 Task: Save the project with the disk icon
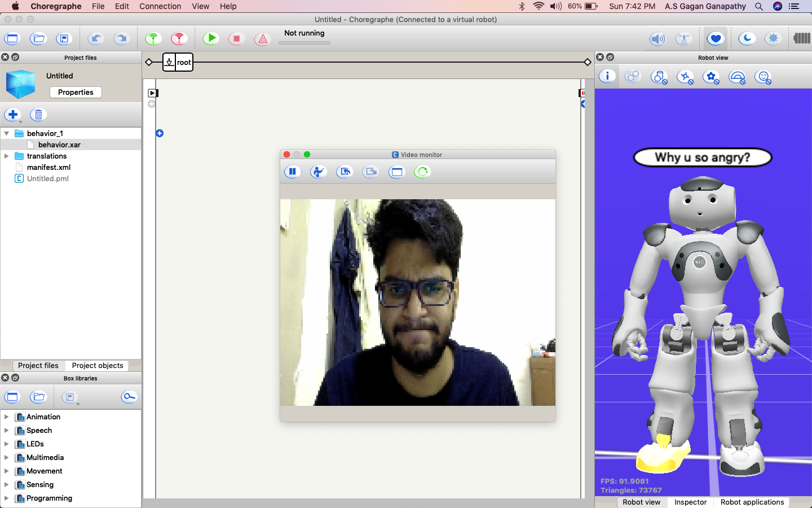(64, 39)
